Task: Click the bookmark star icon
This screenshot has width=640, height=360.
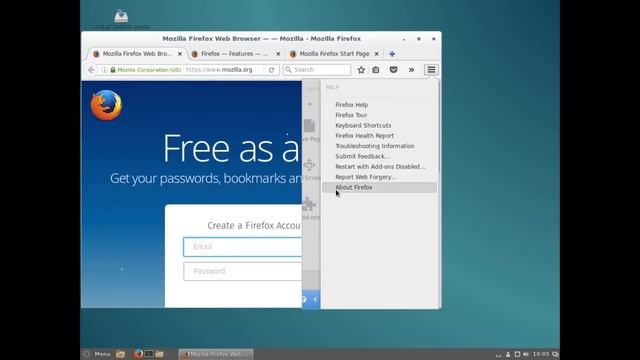Action: coord(361,70)
